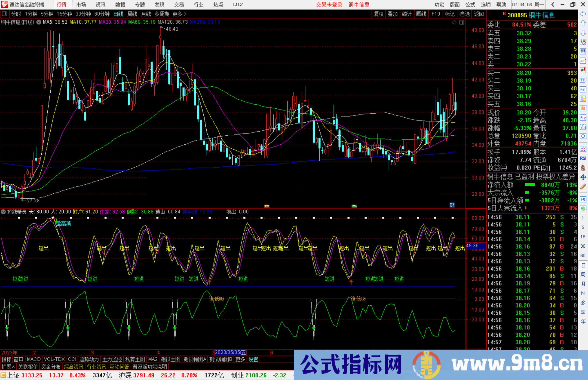588x380 pixels.
Task: Open the 交易 menu in top menu bar
Action: pos(179,4)
